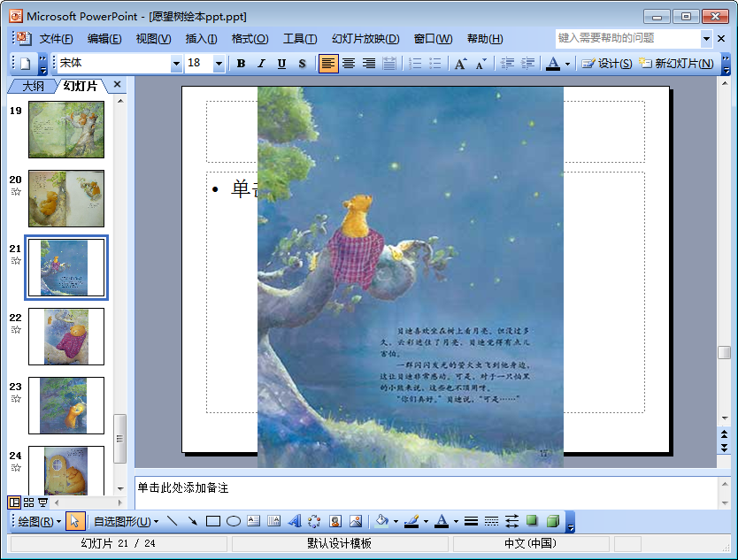Toggle text shadow
The image size is (738, 560).
click(302, 64)
